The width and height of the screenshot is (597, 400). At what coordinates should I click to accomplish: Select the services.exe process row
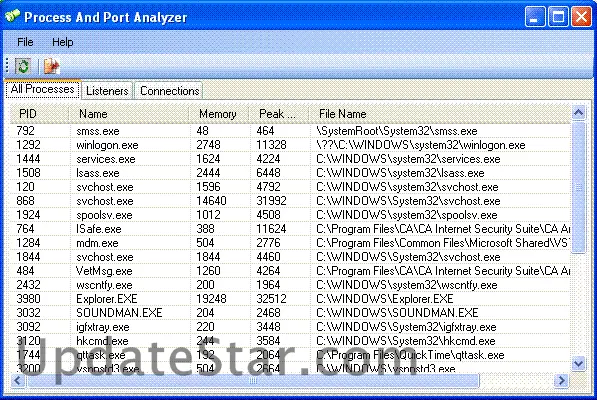pos(290,159)
